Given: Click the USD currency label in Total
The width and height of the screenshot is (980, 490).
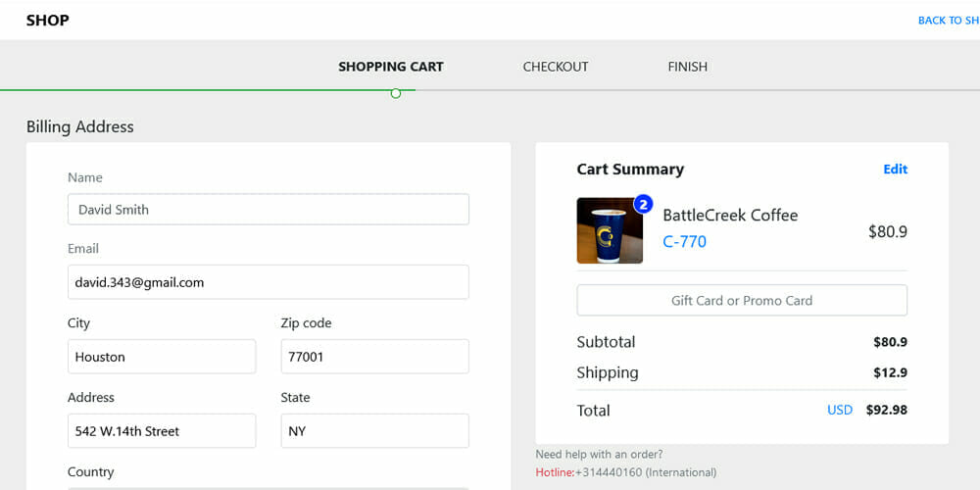Looking at the screenshot, I should click(x=840, y=411).
